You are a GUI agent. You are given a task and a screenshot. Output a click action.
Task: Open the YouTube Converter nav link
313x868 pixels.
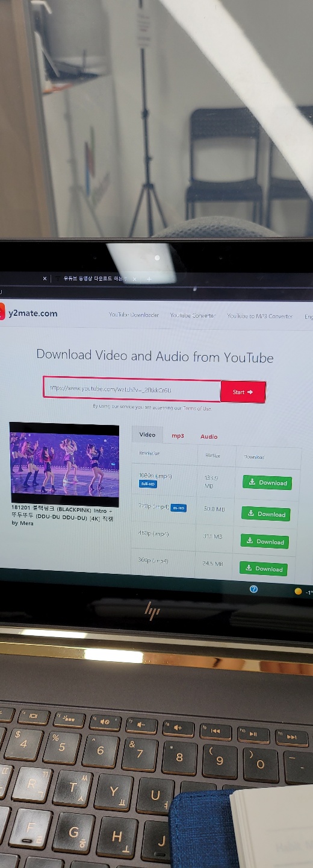(x=193, y=315)
